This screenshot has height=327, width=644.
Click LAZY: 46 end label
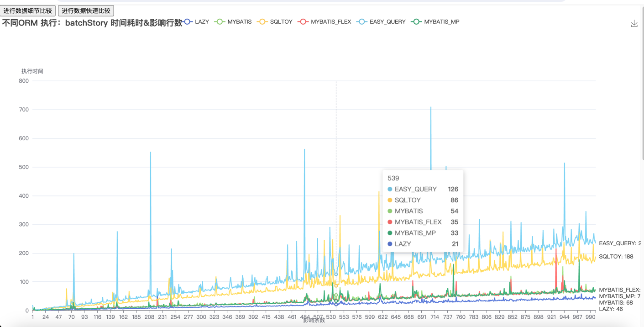tap(611, 309)
